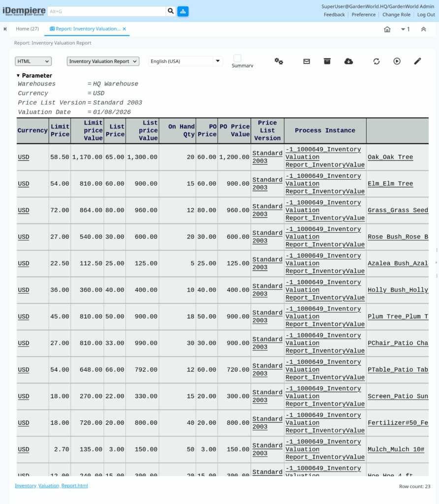Send report by email envelope icon
This screenshot has width=439, height=504.
pyautogui.click(x=307, y=61)
